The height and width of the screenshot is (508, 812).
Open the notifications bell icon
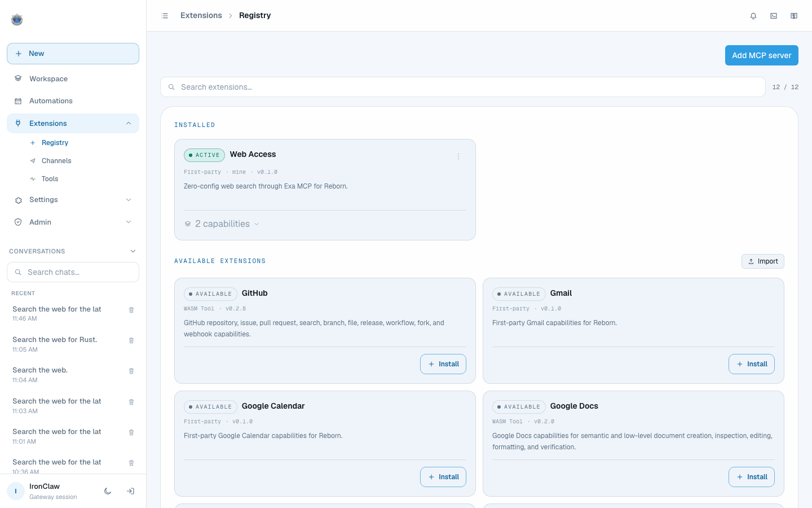coord(753,16)
